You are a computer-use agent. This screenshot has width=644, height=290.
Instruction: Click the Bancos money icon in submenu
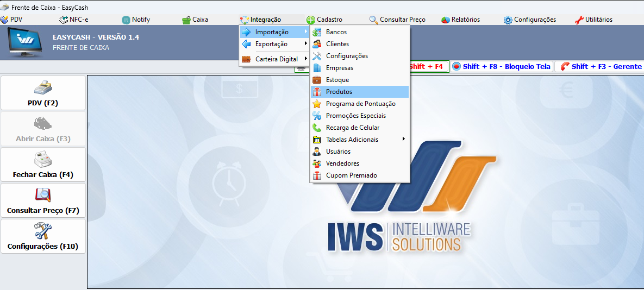pyautogui.click(x=317, y=32)
